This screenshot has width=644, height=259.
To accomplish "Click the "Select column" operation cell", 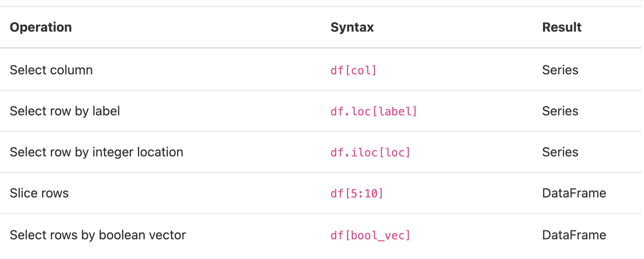I will click(51, 70).
